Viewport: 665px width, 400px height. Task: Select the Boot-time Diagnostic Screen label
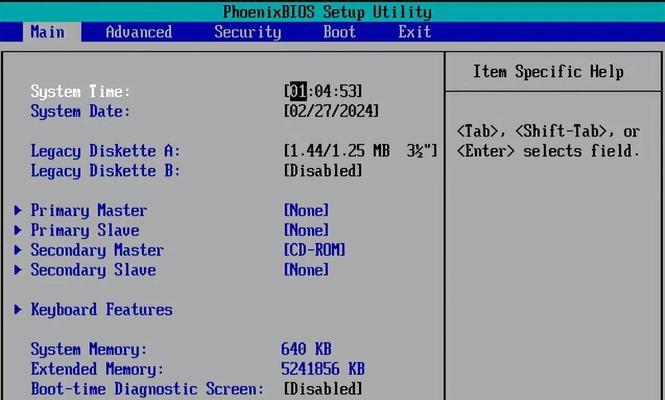click(147, 389)
